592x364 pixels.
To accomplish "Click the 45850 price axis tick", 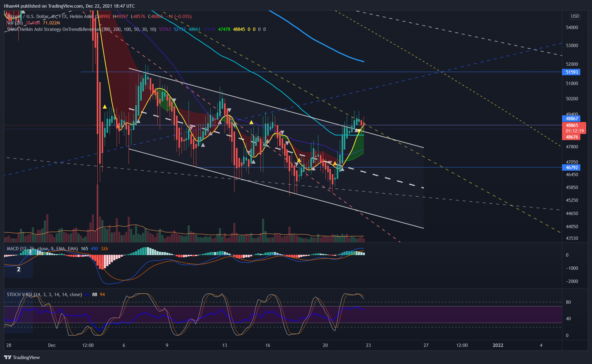I will (572, 188).
